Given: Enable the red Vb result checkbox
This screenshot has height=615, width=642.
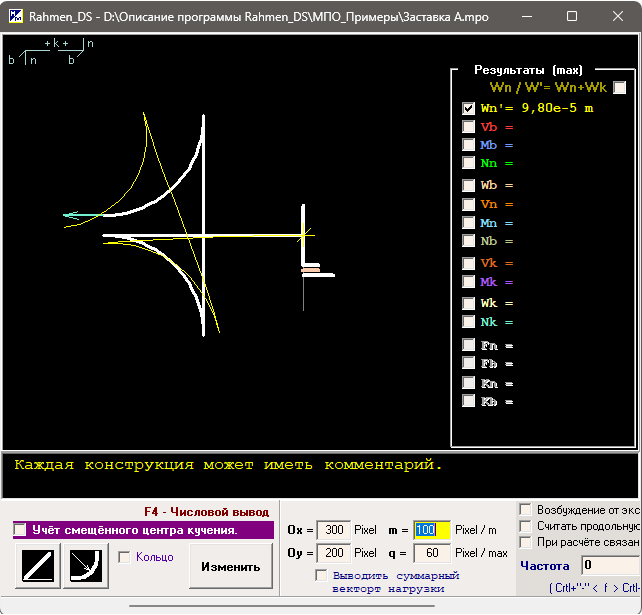Looking at the screenshot, I should tap(468, 127).
